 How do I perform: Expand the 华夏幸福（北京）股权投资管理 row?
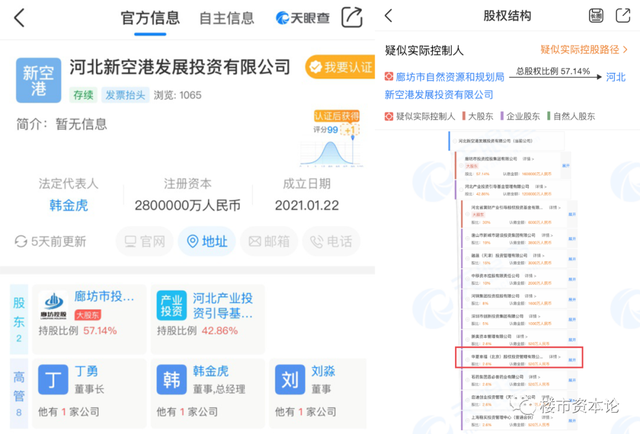tap(572, 360)
